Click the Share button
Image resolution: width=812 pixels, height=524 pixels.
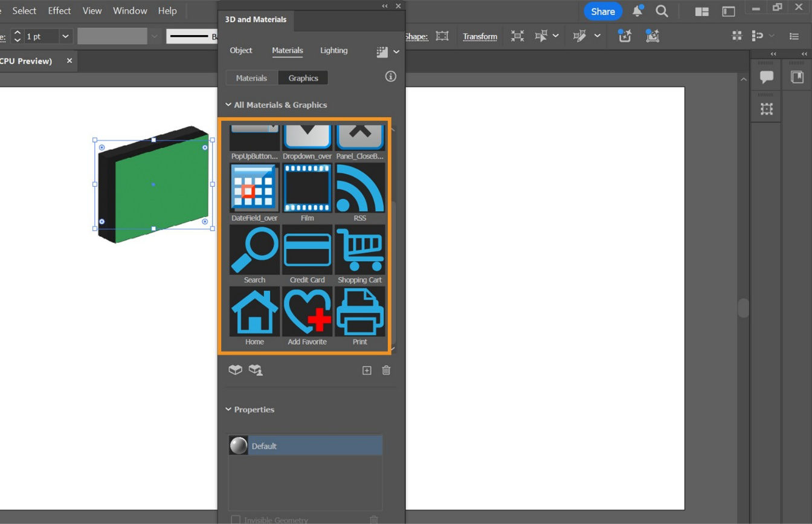(x=602, y=10)
